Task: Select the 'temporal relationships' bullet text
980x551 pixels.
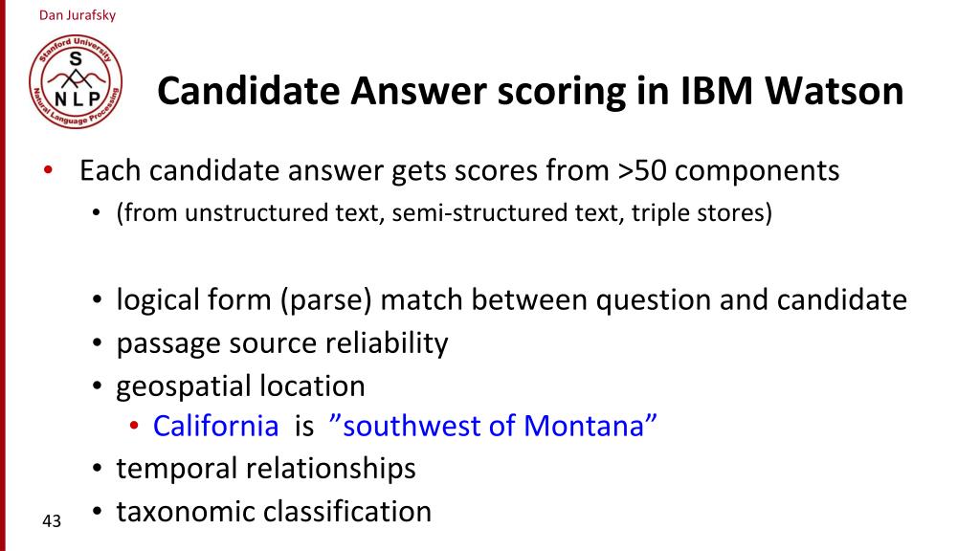Action: point(266,469)
